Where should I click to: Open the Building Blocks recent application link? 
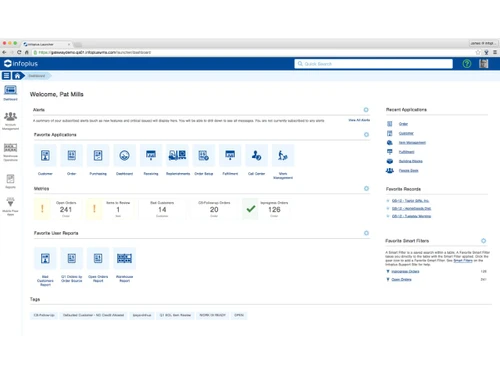(411, 161)
